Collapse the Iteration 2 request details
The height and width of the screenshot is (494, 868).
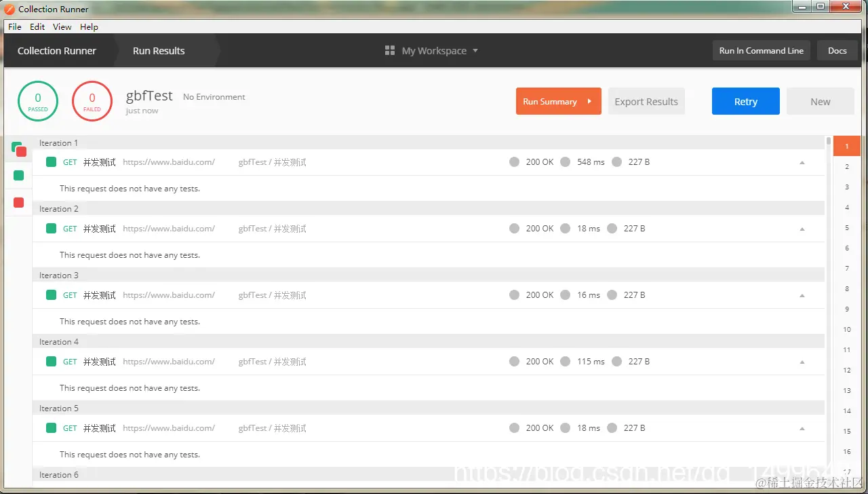click(x=802, y=229)
